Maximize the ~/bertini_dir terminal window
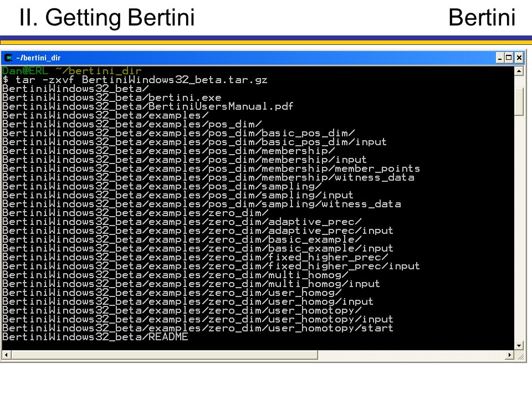 (x=509, y=58)
